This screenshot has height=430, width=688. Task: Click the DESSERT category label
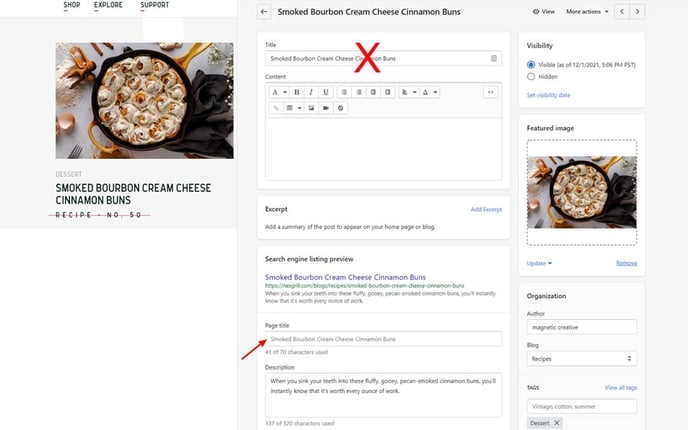click(68, 174)
